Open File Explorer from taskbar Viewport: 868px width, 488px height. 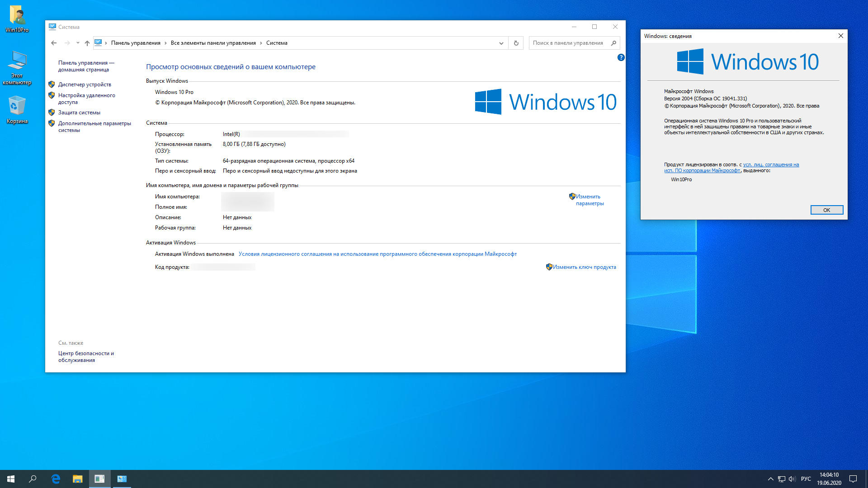tap(78, 479)
